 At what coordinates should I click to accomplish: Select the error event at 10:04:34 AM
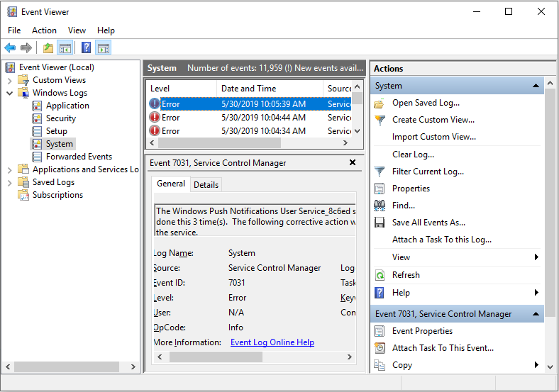tap(250, 131)
